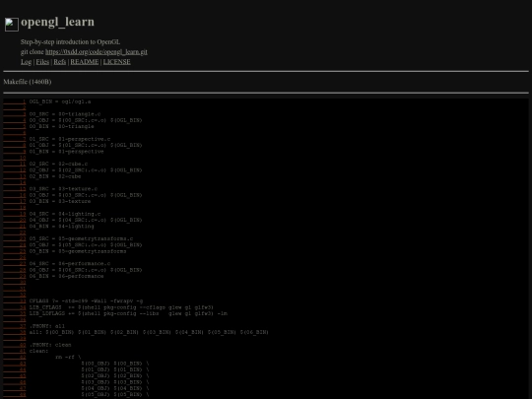Click the '$(00_OBJ) $(00_BIN) \' line
532x399 pixels.
point(115,364)
